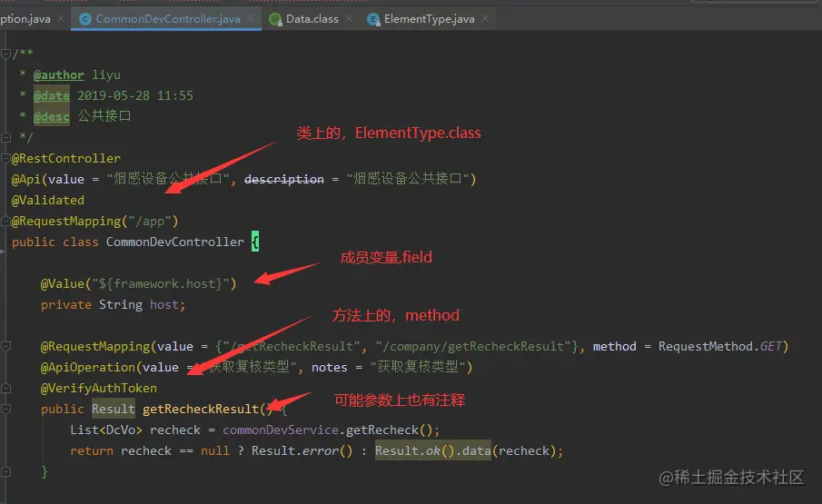Collapse the getRecheckResult method body
The width and height of the screenshot is (822, 504).
(6, 409)
